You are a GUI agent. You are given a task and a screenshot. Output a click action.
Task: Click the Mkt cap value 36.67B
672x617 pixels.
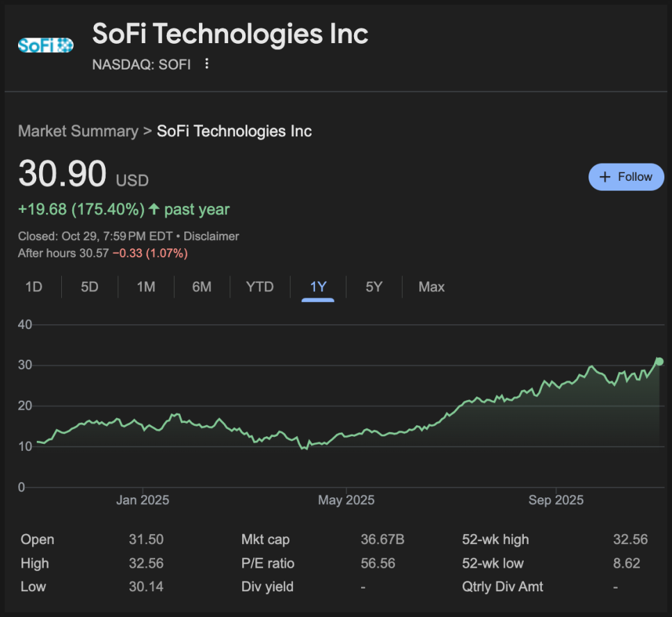[x=382, y=540]
